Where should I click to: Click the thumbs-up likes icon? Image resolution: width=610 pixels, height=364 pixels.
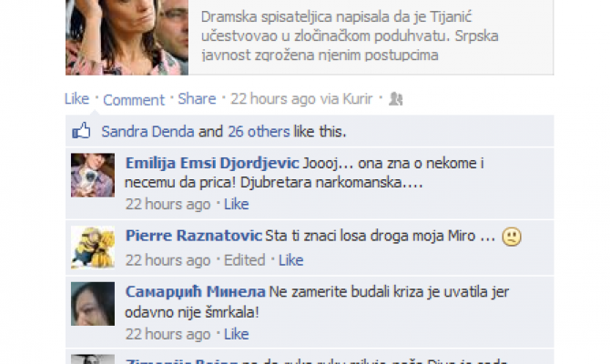click(81, 131)
